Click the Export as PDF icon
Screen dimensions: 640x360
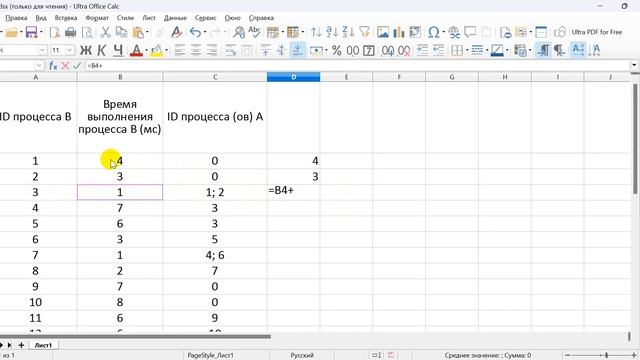[55, 32]
